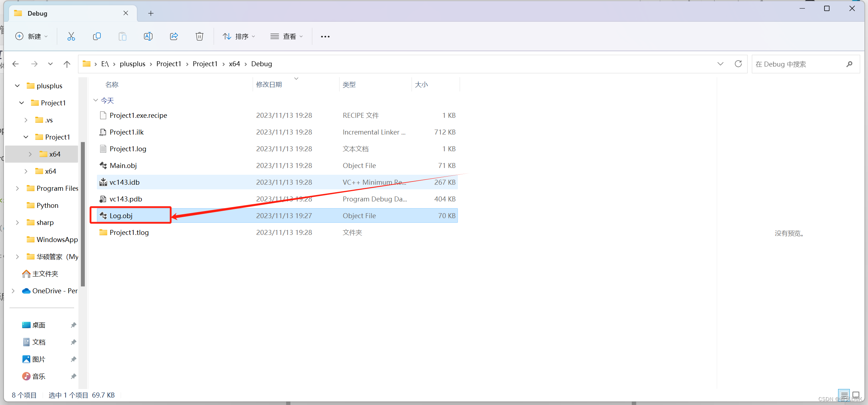Expand the Program Files tree node

tap(17, 188)
